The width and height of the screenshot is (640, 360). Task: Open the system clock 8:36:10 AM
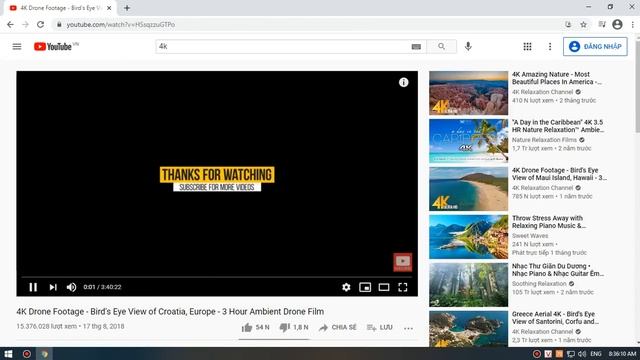[622, 354]
